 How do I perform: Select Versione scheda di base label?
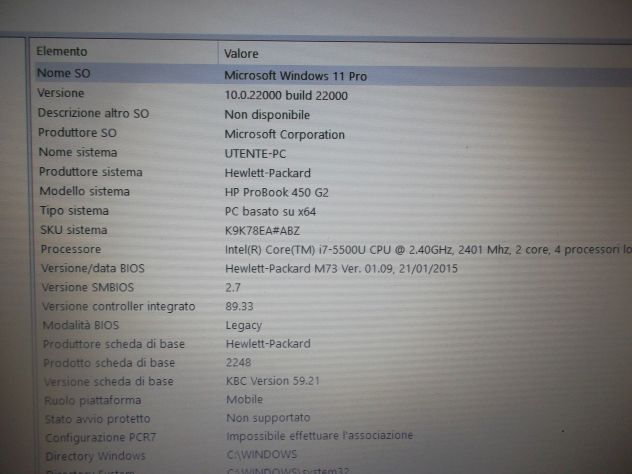pos(109,381)
